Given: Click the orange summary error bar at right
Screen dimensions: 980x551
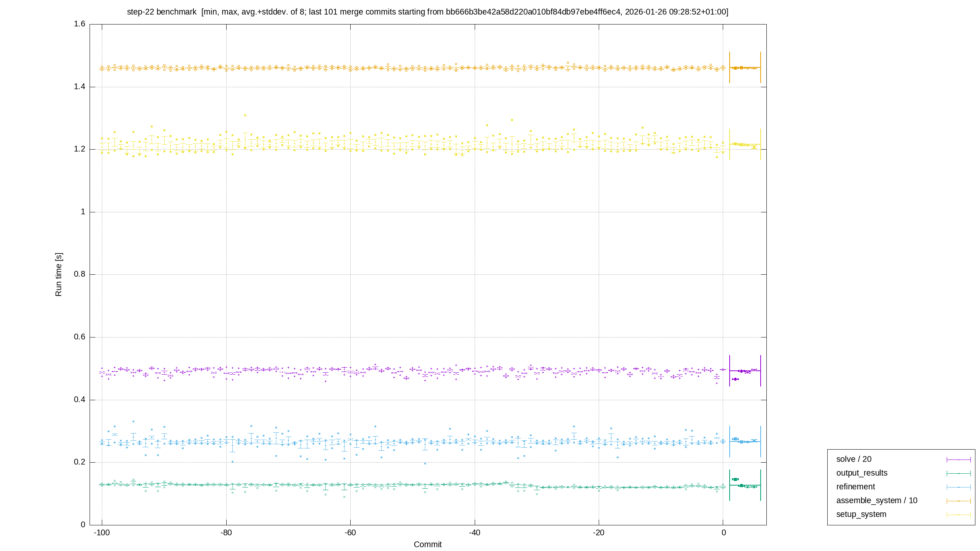Looking at the screenshot, I should (x=745, y=67).
